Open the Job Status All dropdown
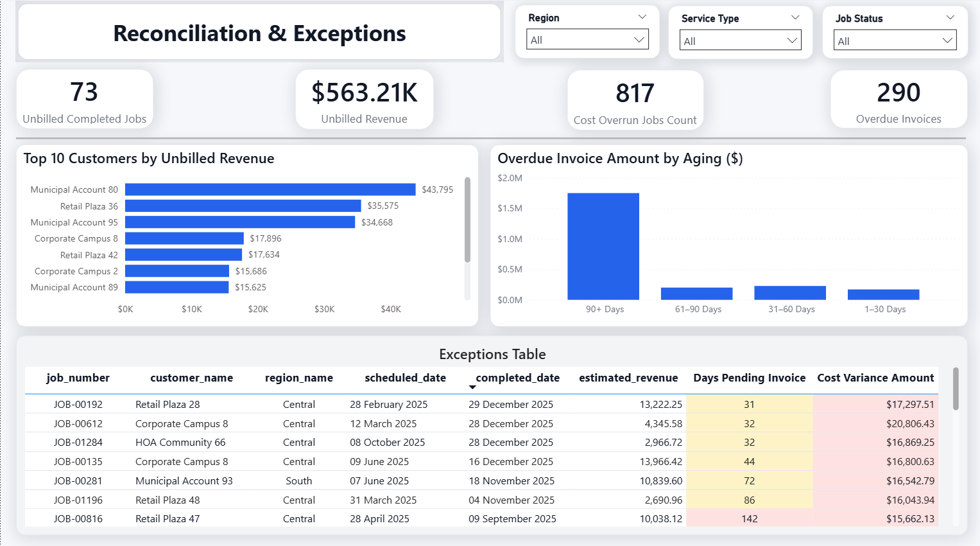Viewport: 980px width, 546px height. pyautogui.click(x=895, y=40)
